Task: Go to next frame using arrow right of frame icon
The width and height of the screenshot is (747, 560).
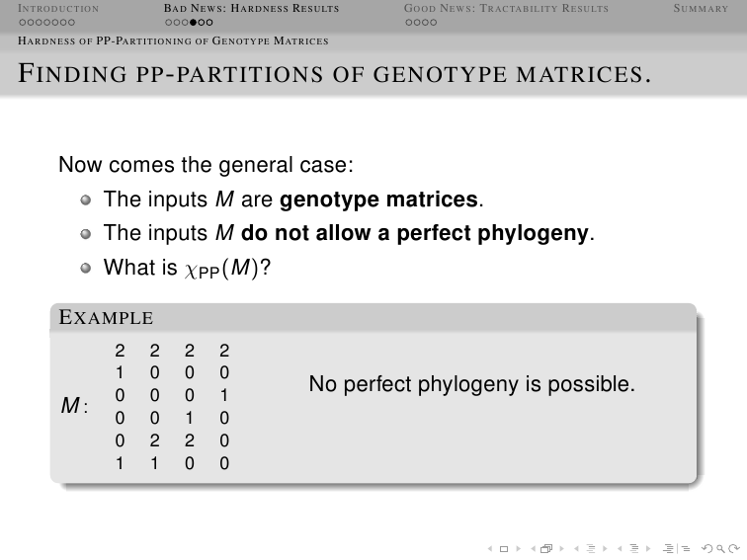Action: click(x=562, y=549)
